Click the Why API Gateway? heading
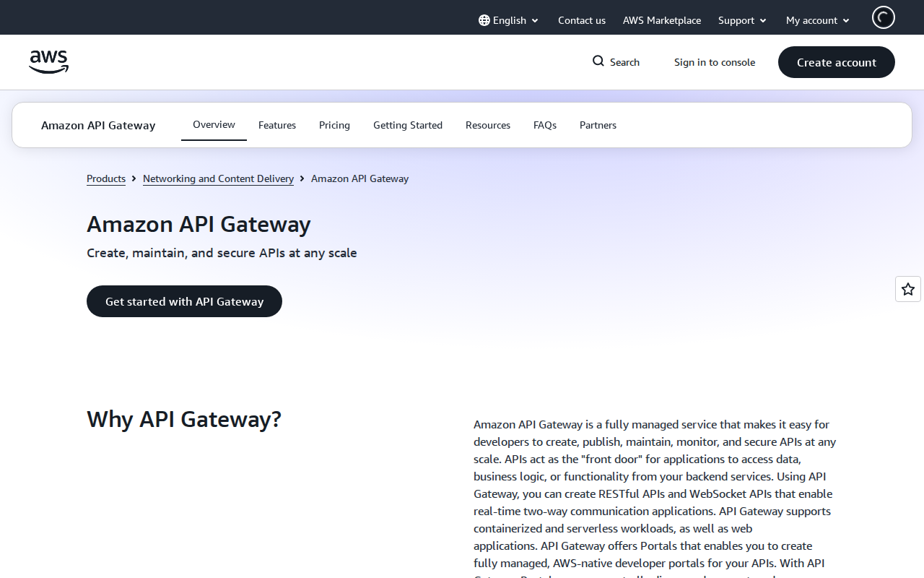 point(184,419)
